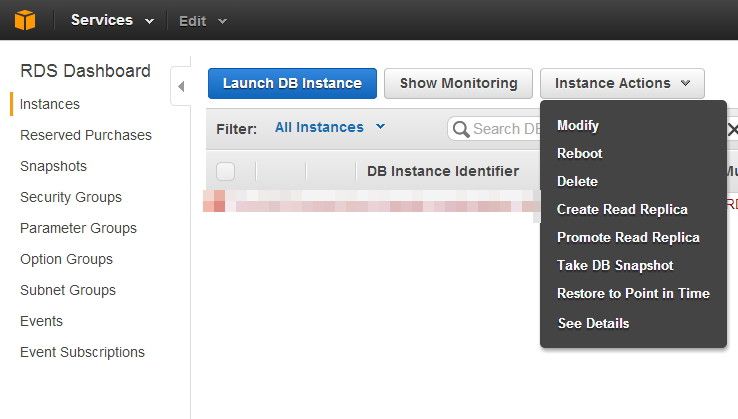Click Take DB Snapshot menu entry
738x419 pixels.
pos(615,266)
